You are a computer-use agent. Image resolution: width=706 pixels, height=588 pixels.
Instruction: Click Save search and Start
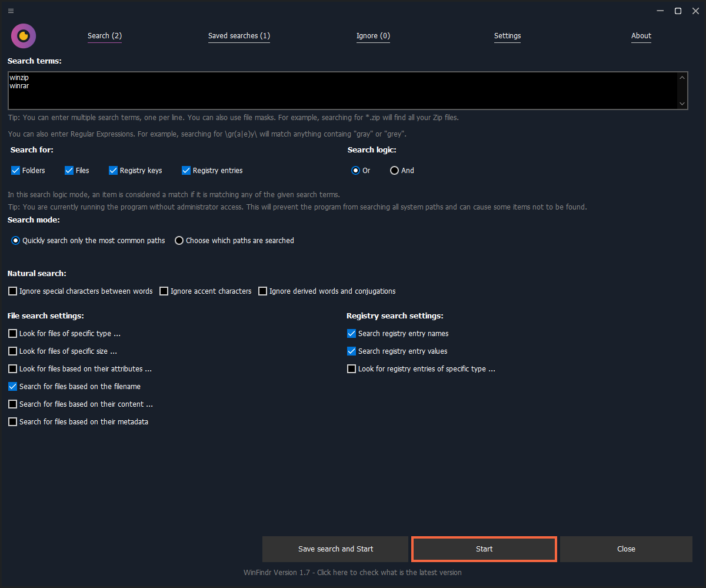[335, 549]
